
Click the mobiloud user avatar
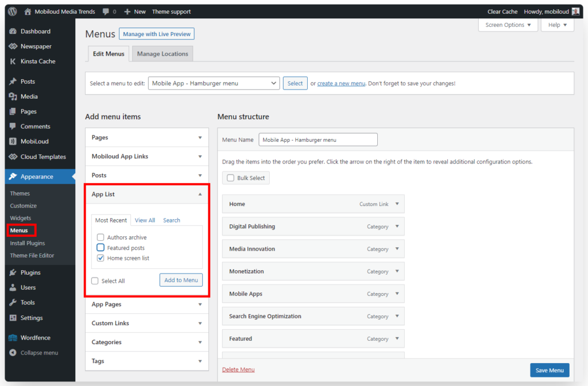tap(575, 11)
